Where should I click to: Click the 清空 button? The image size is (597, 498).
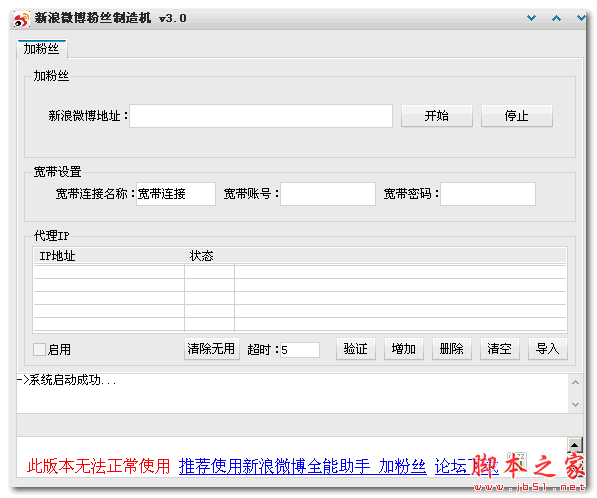(x=500, y=349)
